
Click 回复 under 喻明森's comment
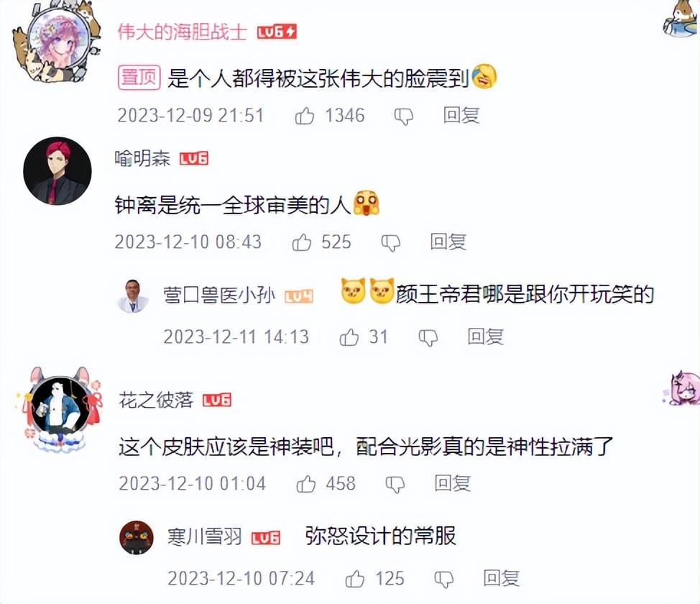coord(448,242)
